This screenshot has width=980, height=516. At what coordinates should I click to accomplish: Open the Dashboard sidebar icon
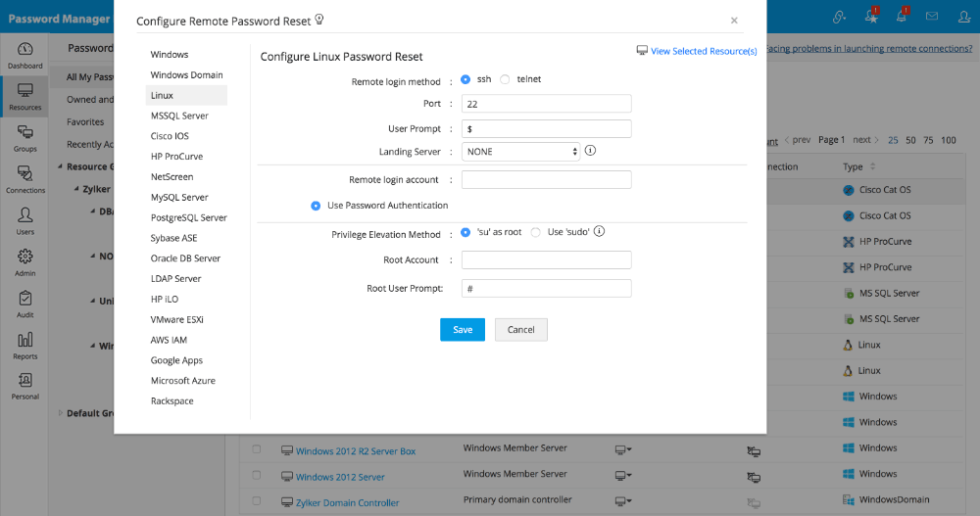25,54
